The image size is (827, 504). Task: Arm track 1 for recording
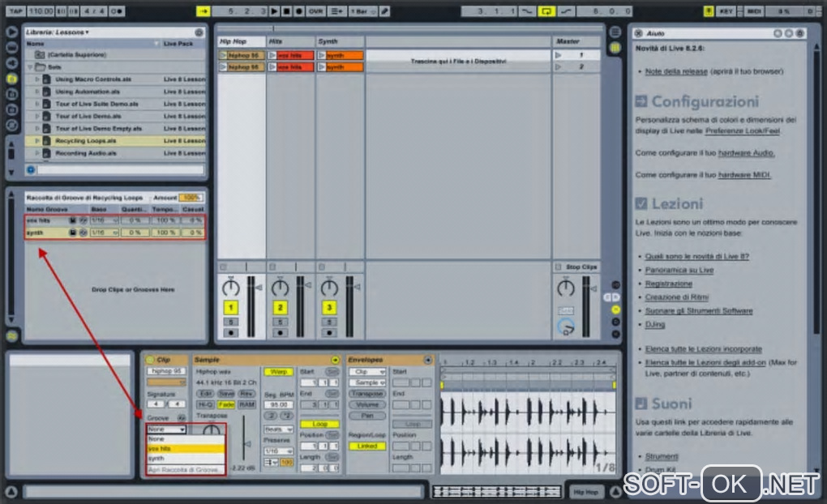[x=230, y=333]
